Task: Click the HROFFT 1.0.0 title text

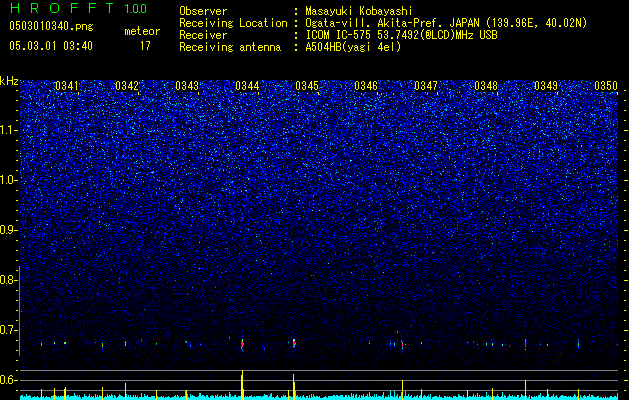Action: tap(79, 8)
